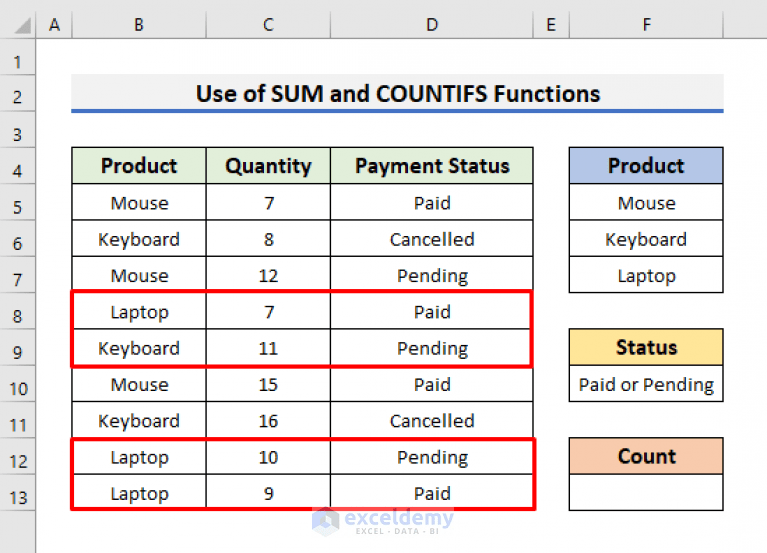Image resolution: width=767 pixels, height=553 pixels.
Task: Select the 'Paid or Pending' cell
Action: [646, 384]
